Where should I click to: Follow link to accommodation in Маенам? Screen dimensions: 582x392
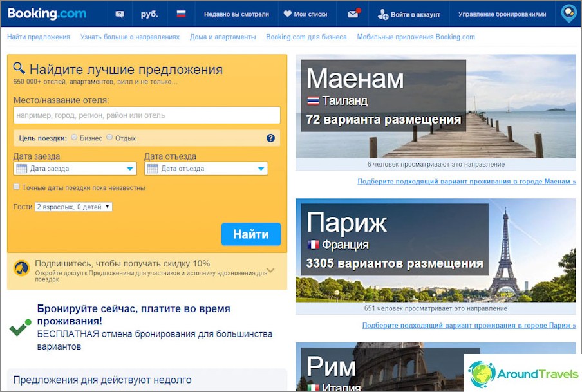[467, 181]
